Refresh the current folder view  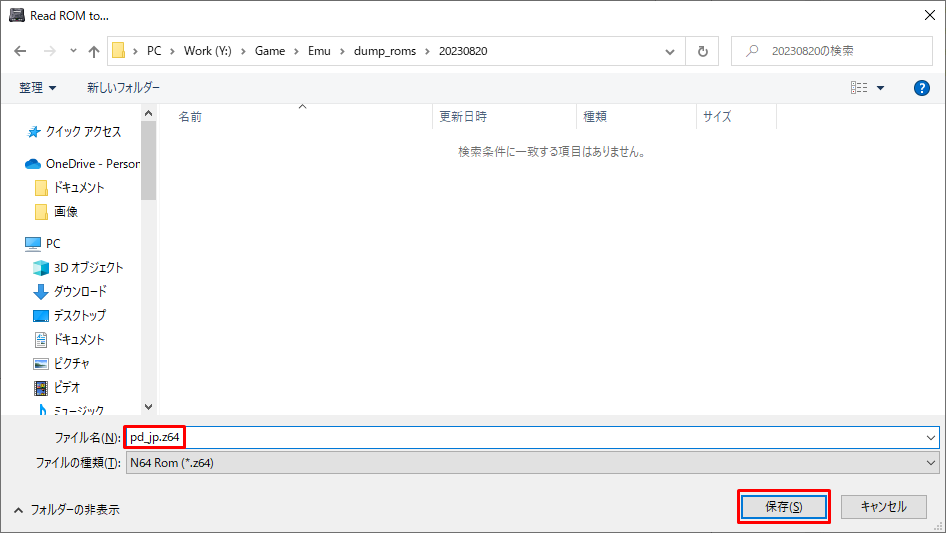click(x=703, y=51)
